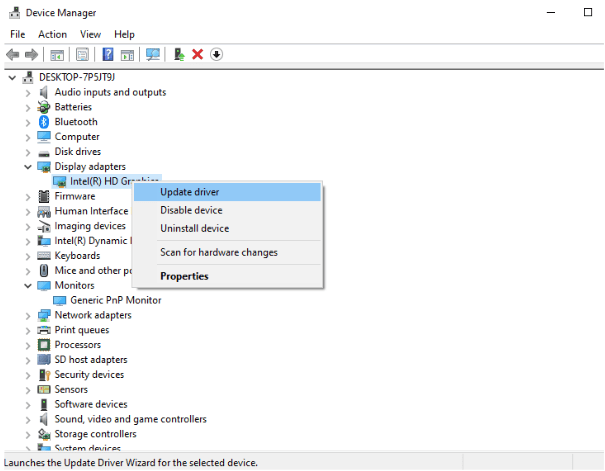Image resolution: width=605 pixels, height=471 pixels.
Task: Minimize the Device Manager window
Action: 551,13
